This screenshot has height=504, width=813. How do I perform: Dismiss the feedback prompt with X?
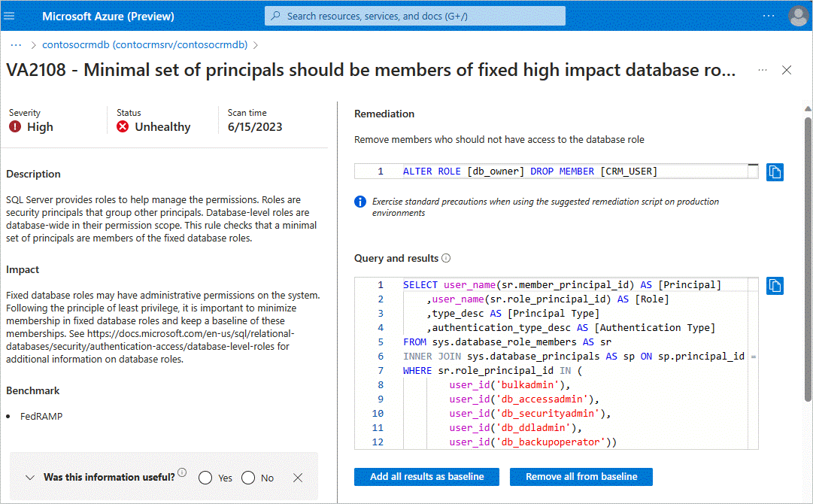[298, 478]
